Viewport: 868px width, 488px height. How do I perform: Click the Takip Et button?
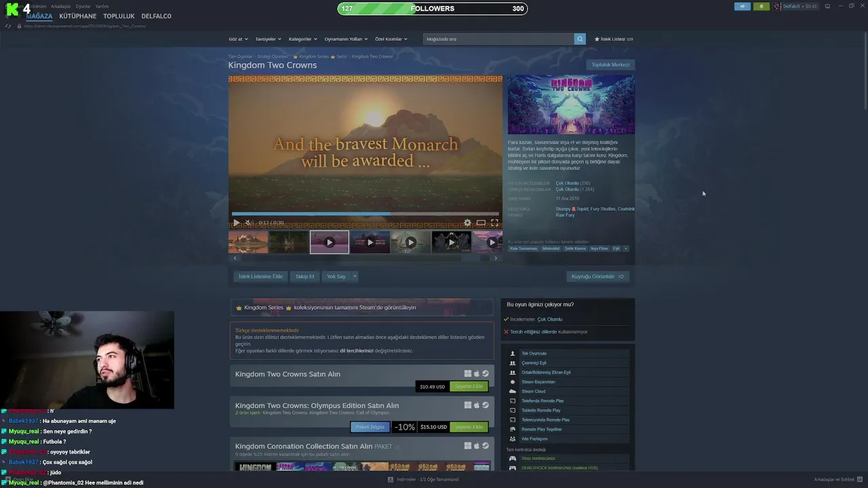(304, 277)
